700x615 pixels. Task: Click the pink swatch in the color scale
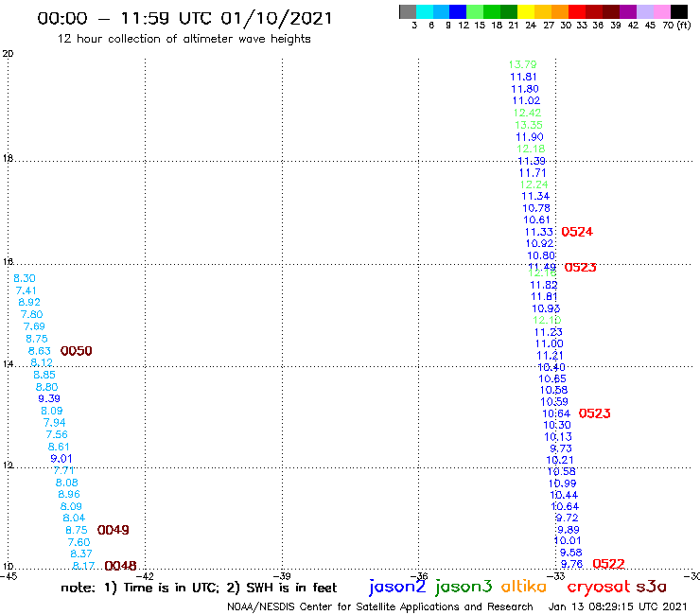click(661, 11)
